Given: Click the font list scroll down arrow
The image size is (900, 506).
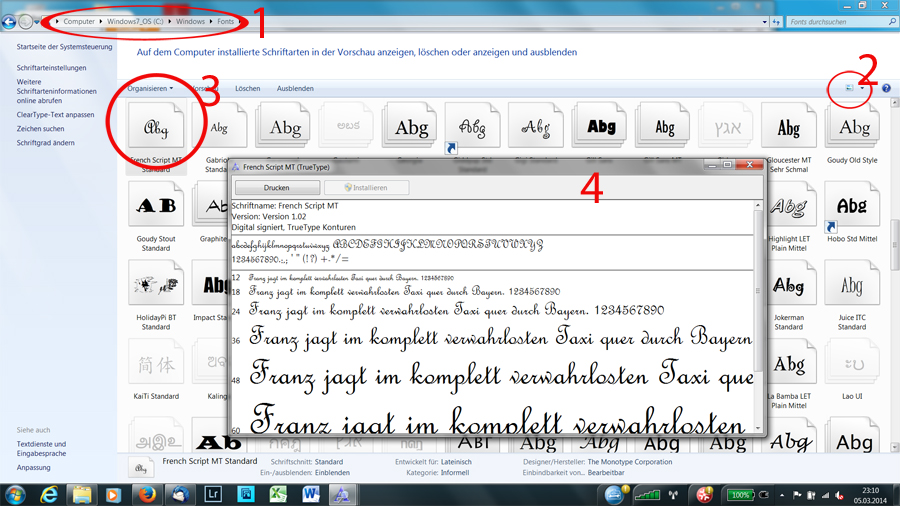Looking at the screenshot, I should 894,447.
